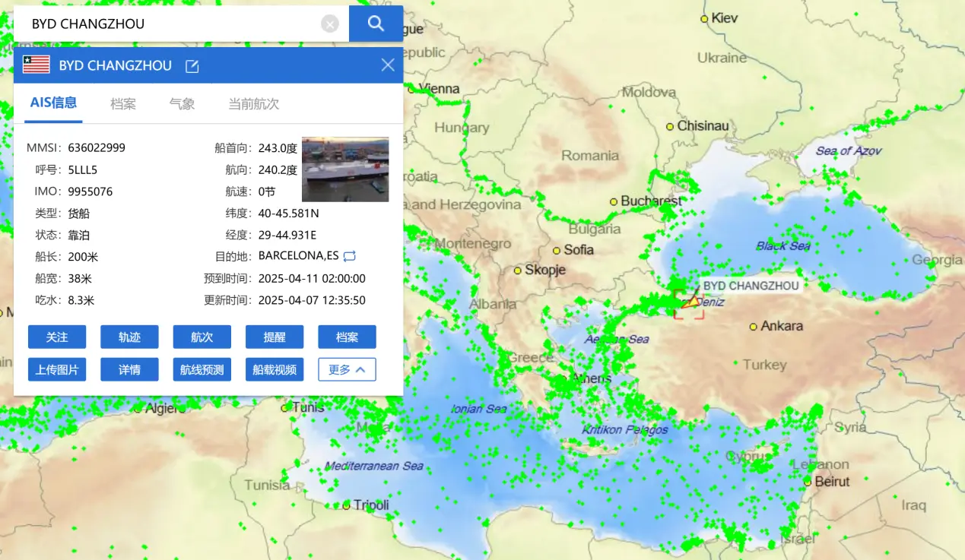Click the heading value 243.0度
965x560 pixels.
pyautogui.click(x=278, y=147)
